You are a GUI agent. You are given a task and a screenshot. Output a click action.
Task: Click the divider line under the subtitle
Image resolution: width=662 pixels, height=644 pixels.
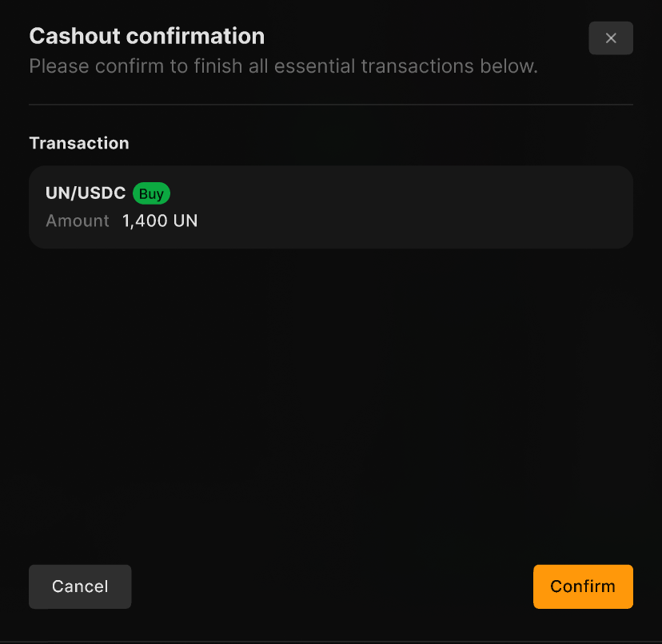[x=331, y=105]
